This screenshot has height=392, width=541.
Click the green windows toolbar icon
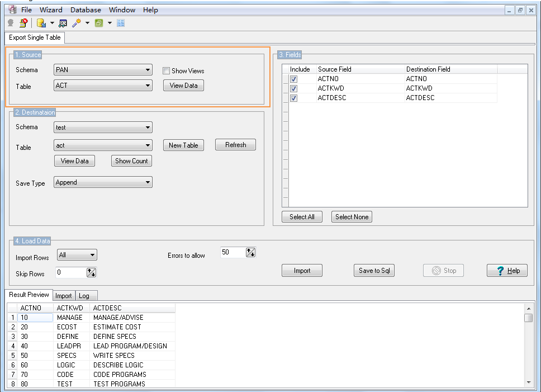99,23
